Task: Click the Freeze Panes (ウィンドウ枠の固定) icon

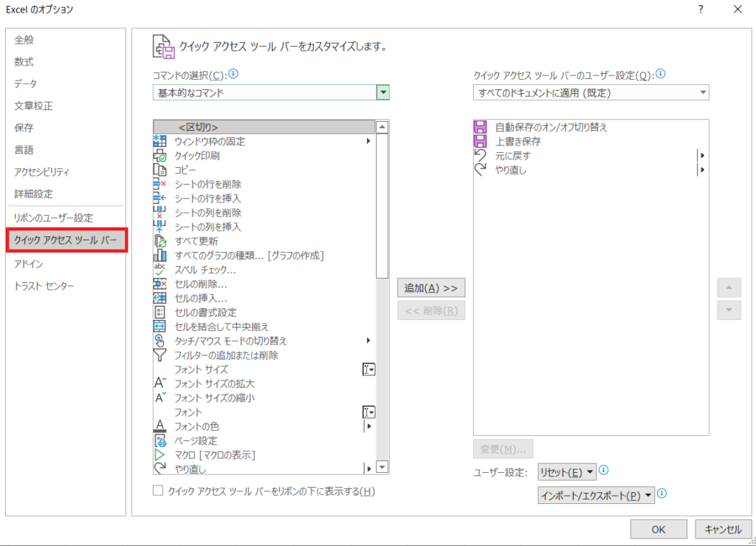Action: pos(159,141)
